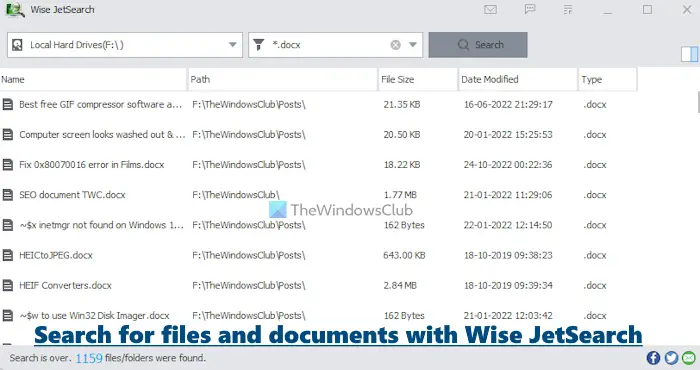Select '~$x inetmgr not found on Windows 1...'
The image size is (700, 370).
[101, 225]
